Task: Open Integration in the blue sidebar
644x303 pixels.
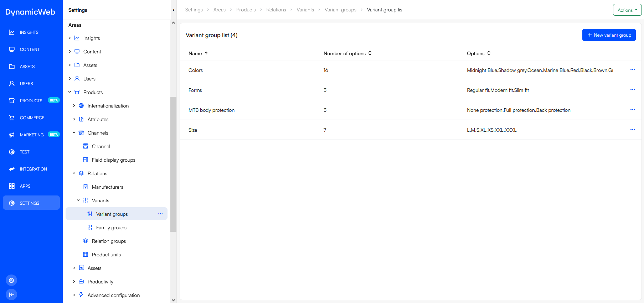Action: [31, 169]
